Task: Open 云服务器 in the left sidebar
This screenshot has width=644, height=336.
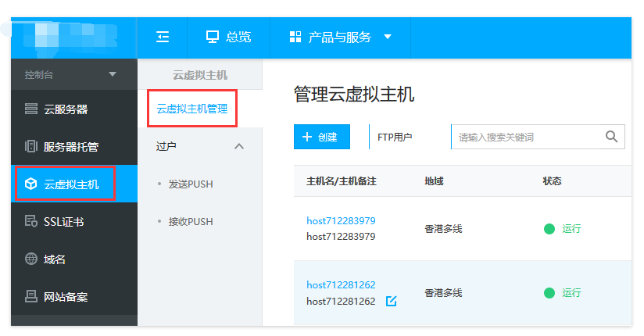Action: click(66, 109)
